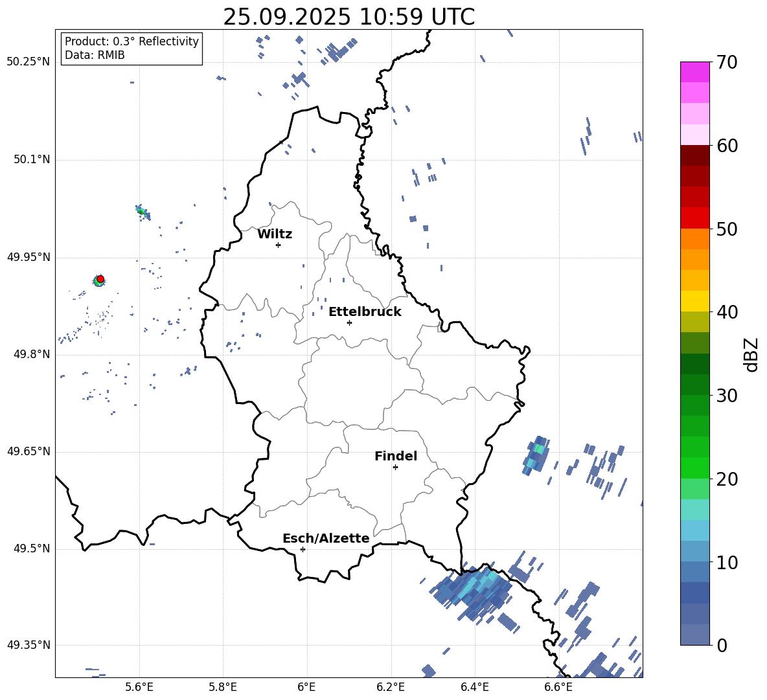Click the Wiltz location cross marker
767x700 pixels.
(x=279, y=245)
